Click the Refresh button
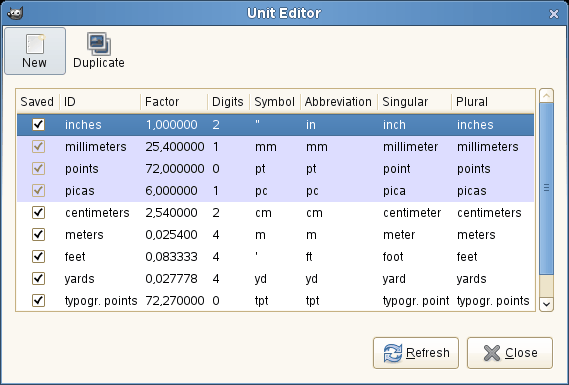This screenshot has width=569, height=385. [416, 353]
